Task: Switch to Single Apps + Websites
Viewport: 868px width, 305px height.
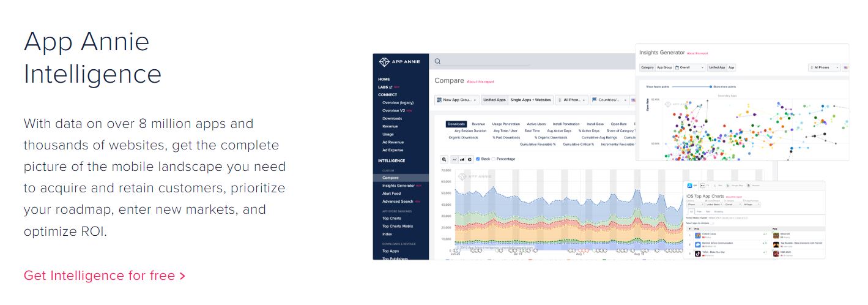Action: [530, 100]
